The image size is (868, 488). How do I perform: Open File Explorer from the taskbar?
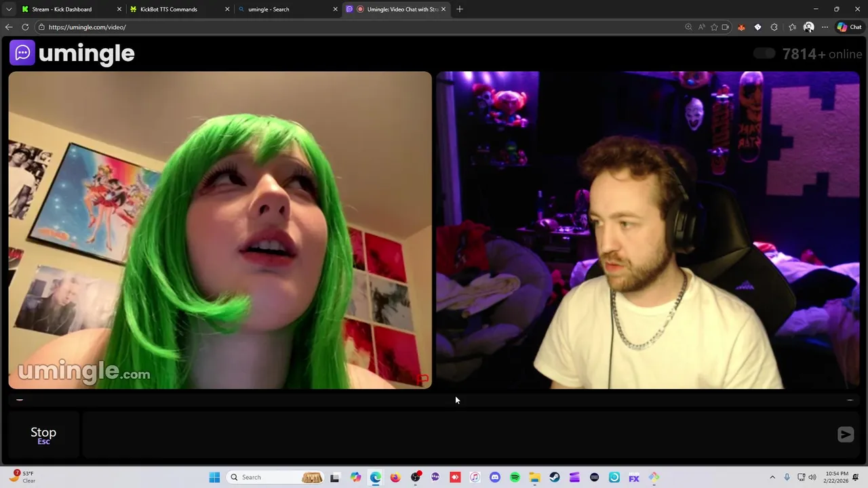coord(534,477)
